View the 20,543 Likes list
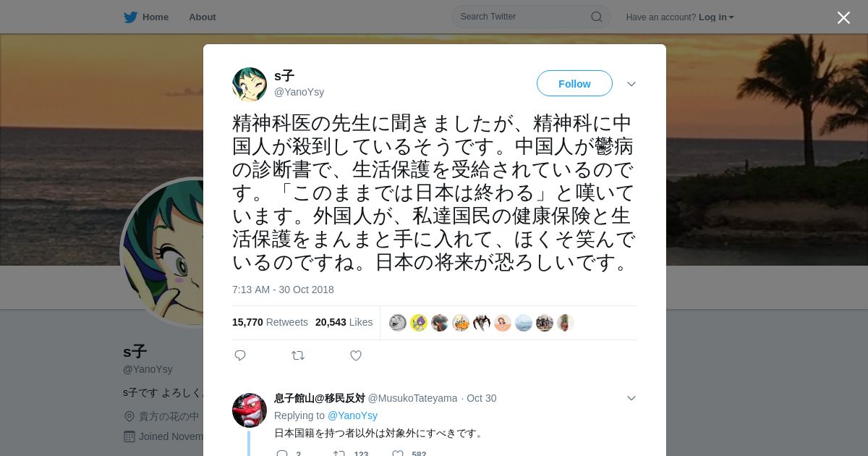 (x=344, y=322)
